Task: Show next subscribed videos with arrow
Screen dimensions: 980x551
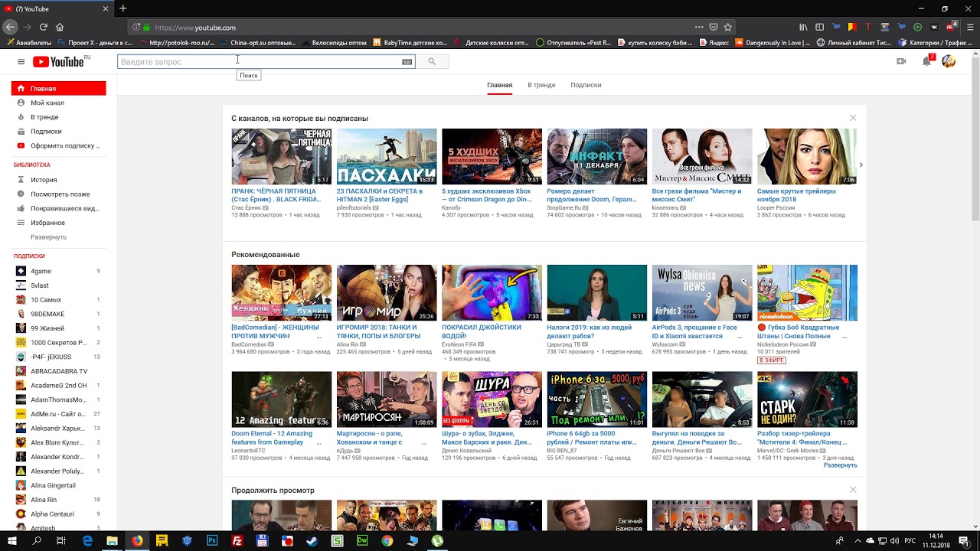Action: point(861,165)
